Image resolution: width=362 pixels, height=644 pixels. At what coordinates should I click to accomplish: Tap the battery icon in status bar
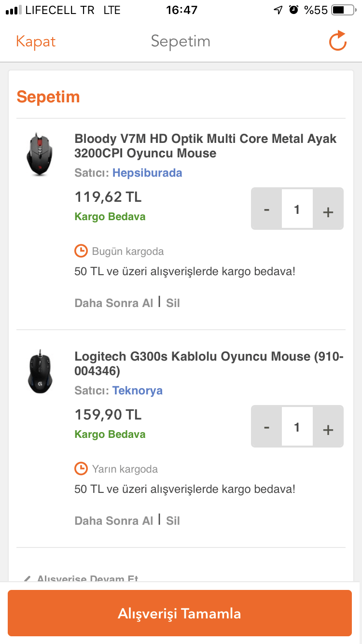pyautogui.click(x=343, y=10)
